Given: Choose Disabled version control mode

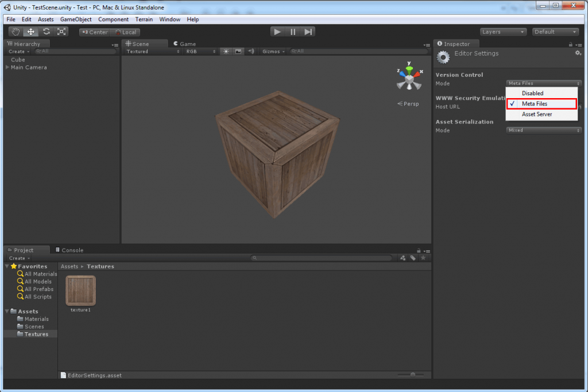Looking at the screenshot, I should 541,94.
